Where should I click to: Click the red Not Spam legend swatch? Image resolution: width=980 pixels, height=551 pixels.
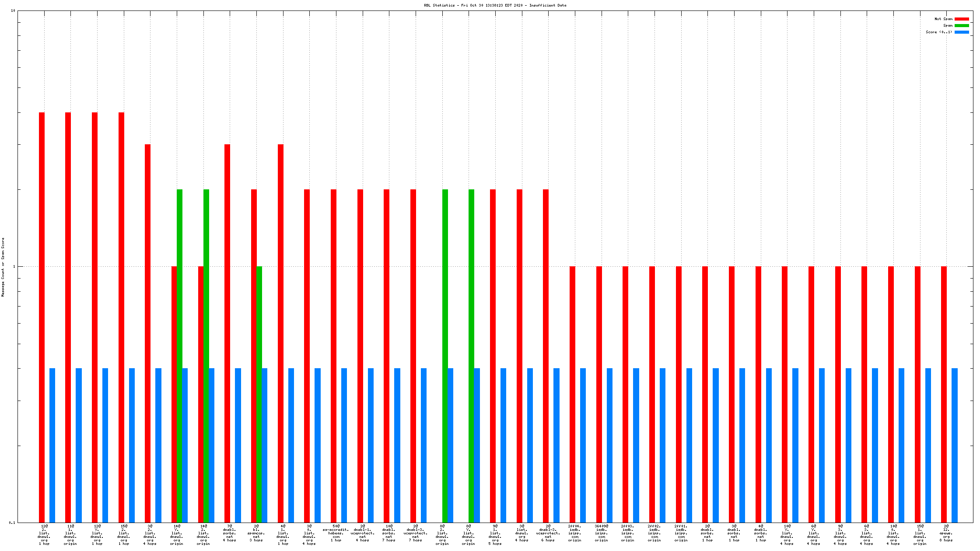point(962,19)
